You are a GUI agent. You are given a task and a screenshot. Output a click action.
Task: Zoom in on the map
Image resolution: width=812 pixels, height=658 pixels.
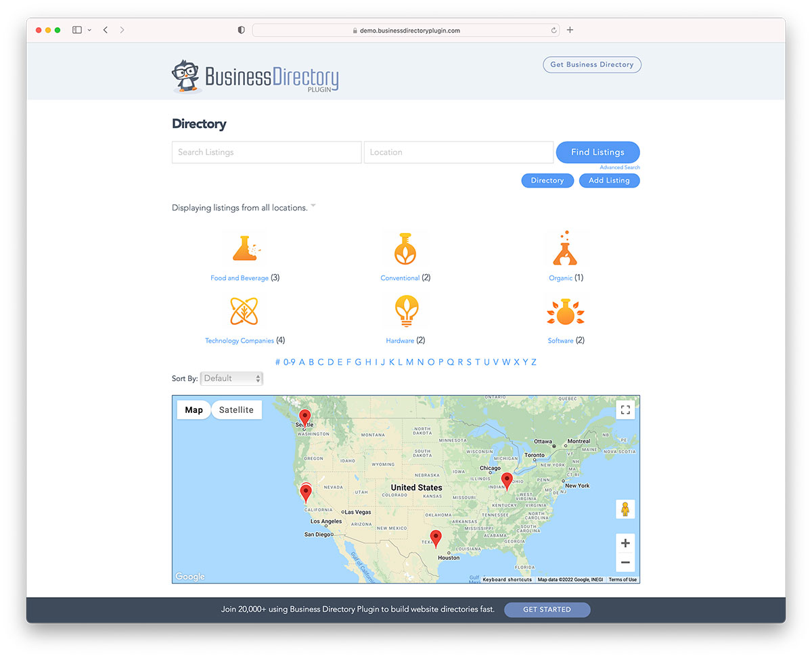click(x=625, y=543)
